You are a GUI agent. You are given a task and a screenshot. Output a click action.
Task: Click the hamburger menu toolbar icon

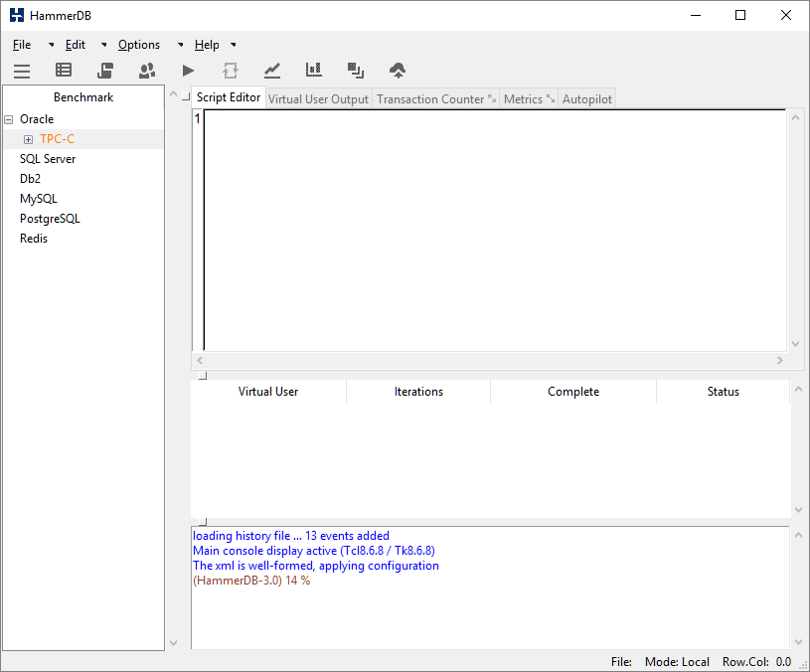click(x=22, y=71)
